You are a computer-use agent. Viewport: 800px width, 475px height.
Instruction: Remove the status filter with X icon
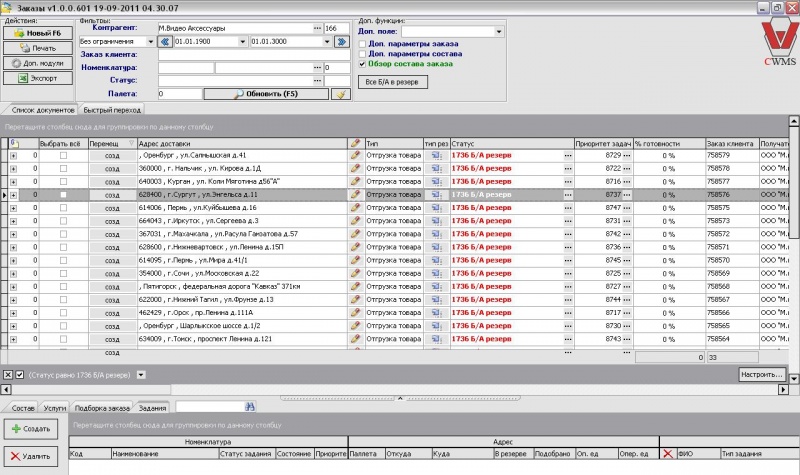click(x=7, y=374)
